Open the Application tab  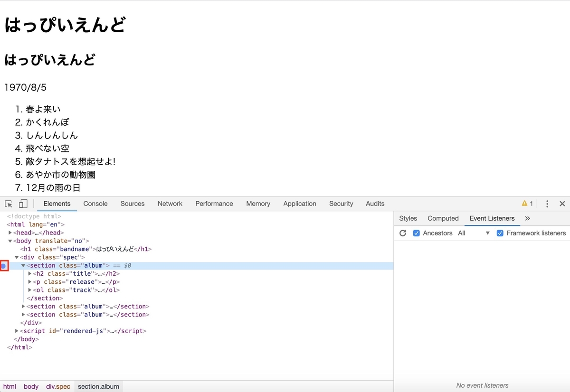click(x=300, y=204)
